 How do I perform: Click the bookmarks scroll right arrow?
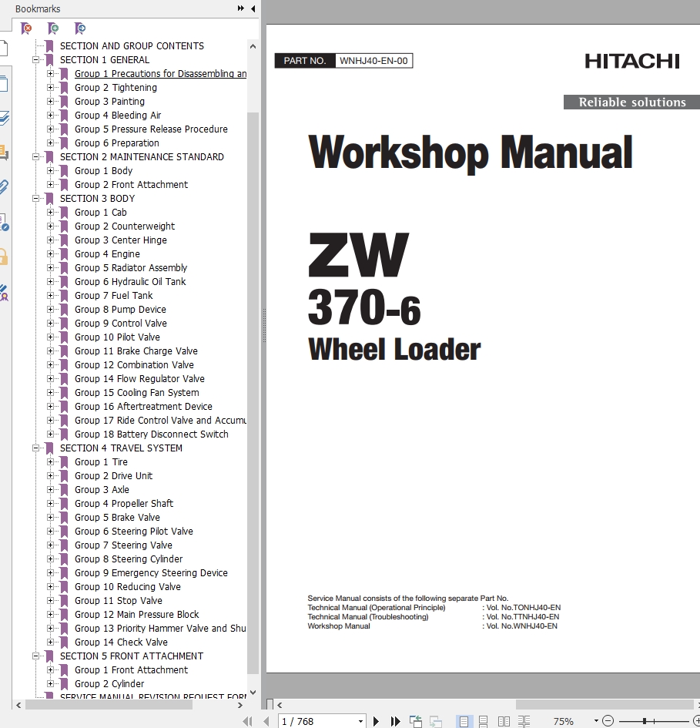coord(240,705)
